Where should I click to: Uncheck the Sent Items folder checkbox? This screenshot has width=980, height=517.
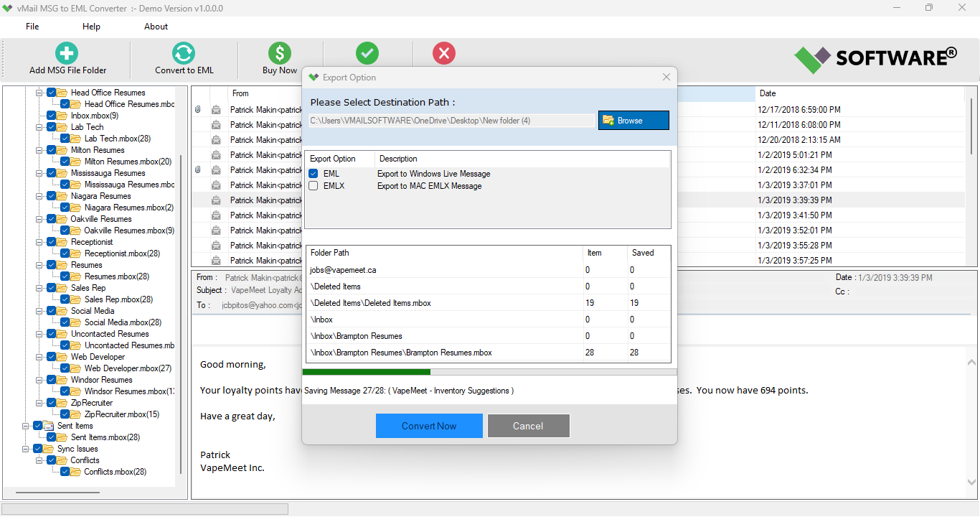click(x=38, y=425)
